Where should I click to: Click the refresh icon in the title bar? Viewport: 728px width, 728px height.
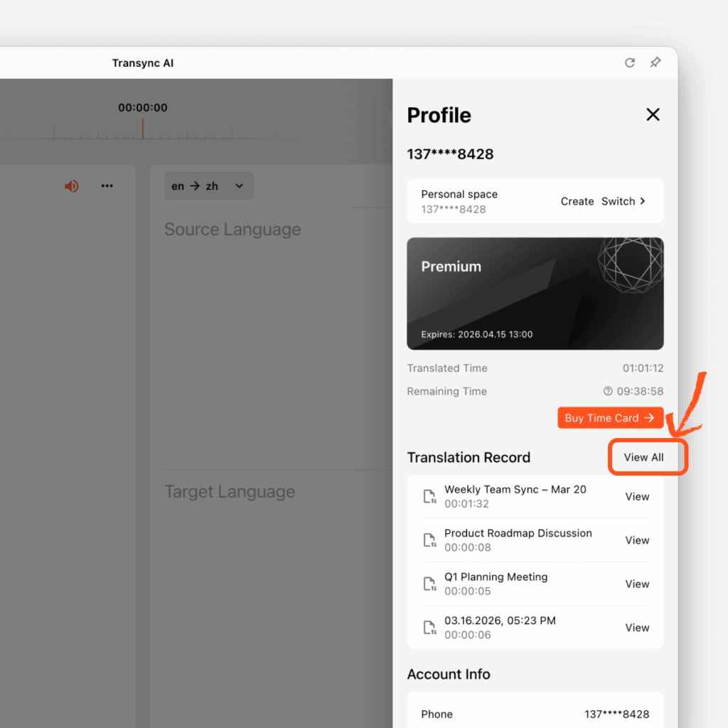point(630,63)
